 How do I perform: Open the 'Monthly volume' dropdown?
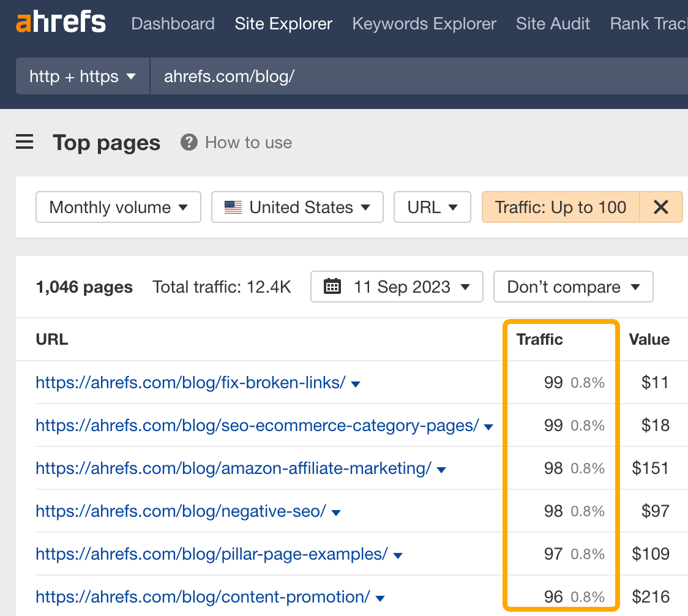118,207
